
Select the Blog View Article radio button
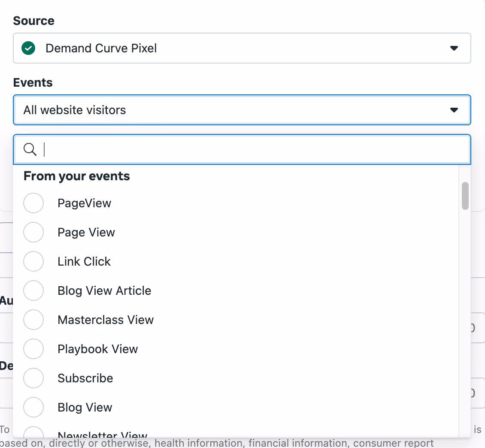33,291
